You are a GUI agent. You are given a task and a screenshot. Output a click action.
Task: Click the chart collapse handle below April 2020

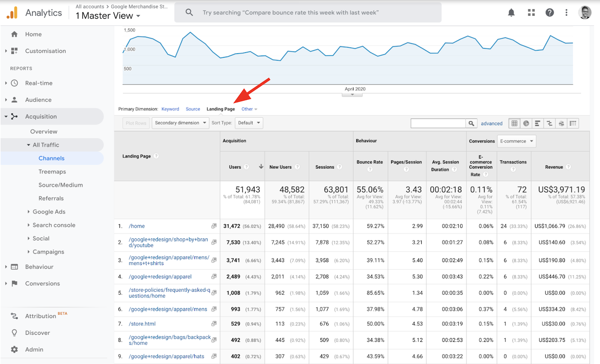pos(352,95)
